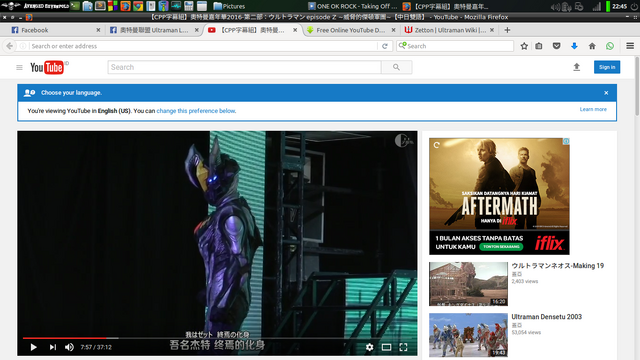Open the Firefox hamburger menu
This screenshot has width=640, height=360.
point(630,46)
